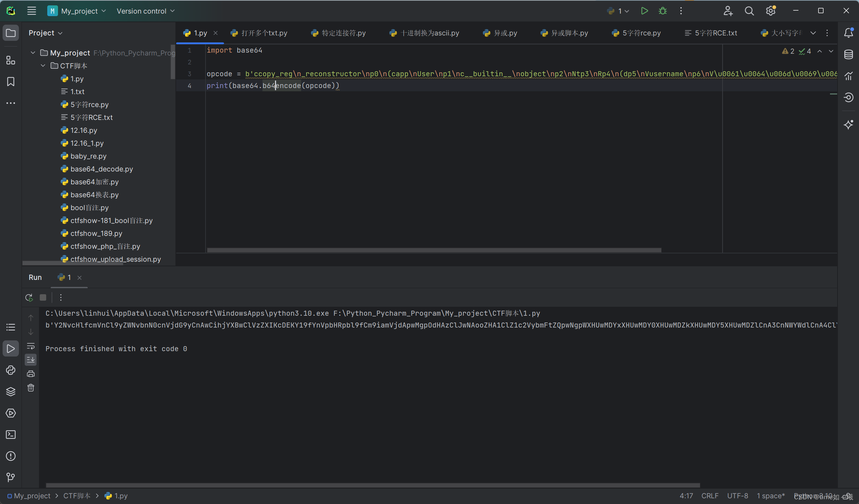
Task: Rerun the script in Run panel
Action: (29, 297)
